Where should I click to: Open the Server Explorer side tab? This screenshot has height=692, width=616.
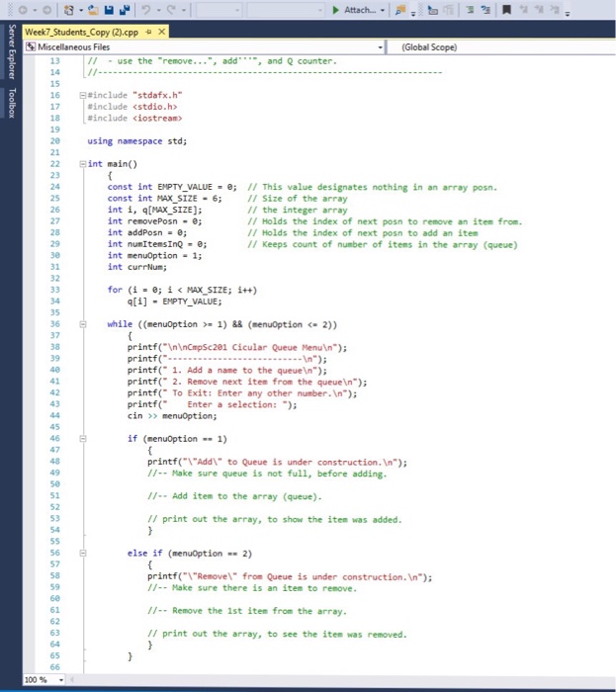click(12, 51)
